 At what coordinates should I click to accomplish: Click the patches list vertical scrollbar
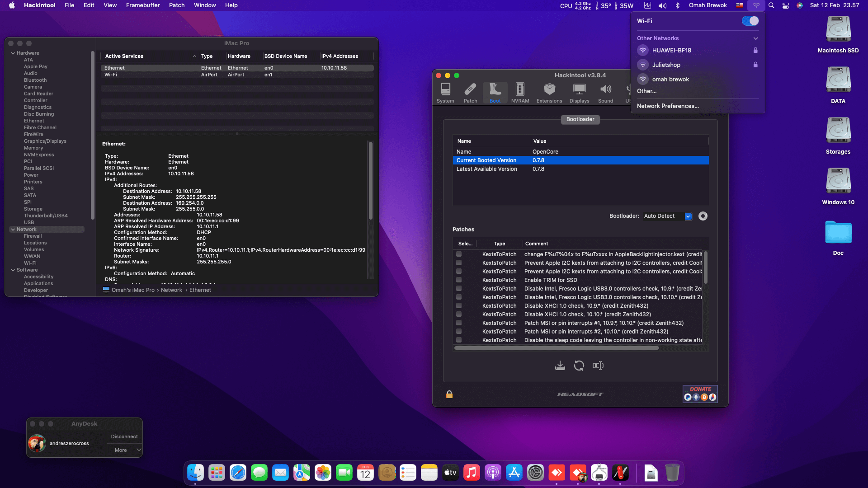[x=706, y=267]
